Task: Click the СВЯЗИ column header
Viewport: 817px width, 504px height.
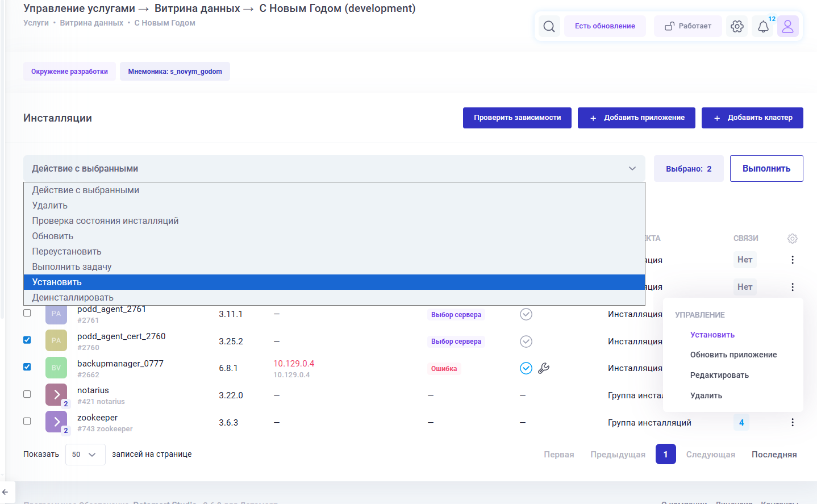Action: (x=745, y=239)
